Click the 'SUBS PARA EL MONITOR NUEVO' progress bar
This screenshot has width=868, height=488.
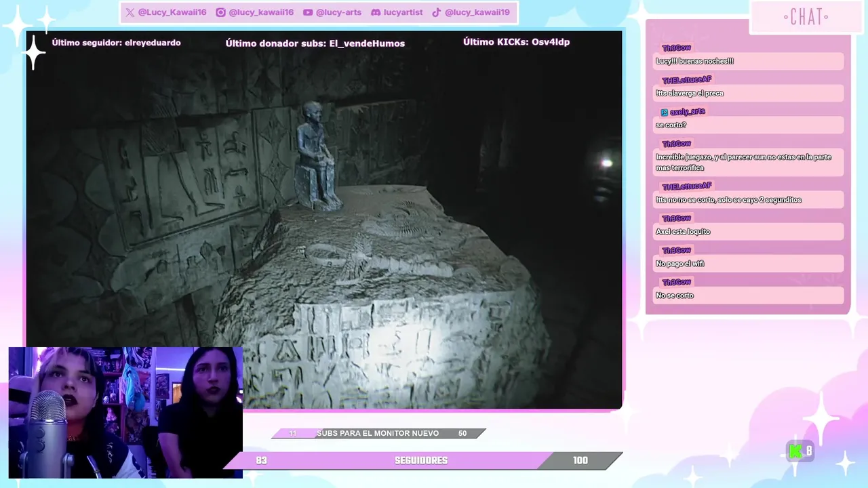coord(378,433)
